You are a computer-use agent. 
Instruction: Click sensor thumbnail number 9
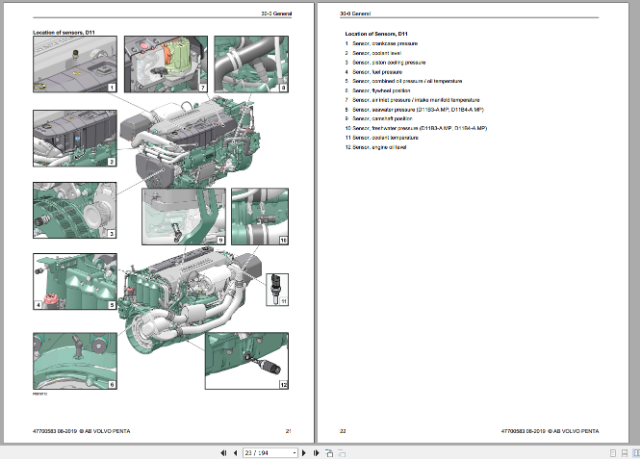pyautogui.click(x=184, y=217)
